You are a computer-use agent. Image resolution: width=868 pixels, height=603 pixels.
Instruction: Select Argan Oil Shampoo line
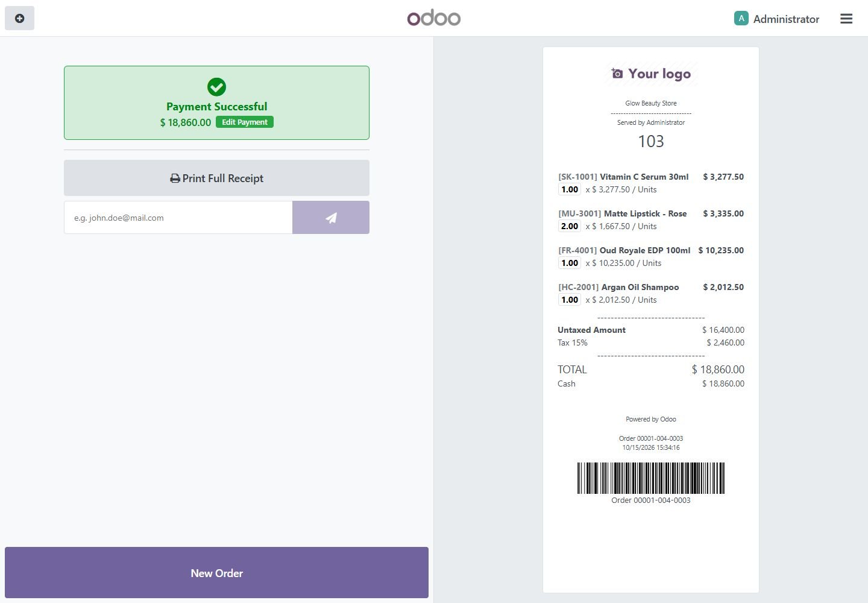coord(651,293)
